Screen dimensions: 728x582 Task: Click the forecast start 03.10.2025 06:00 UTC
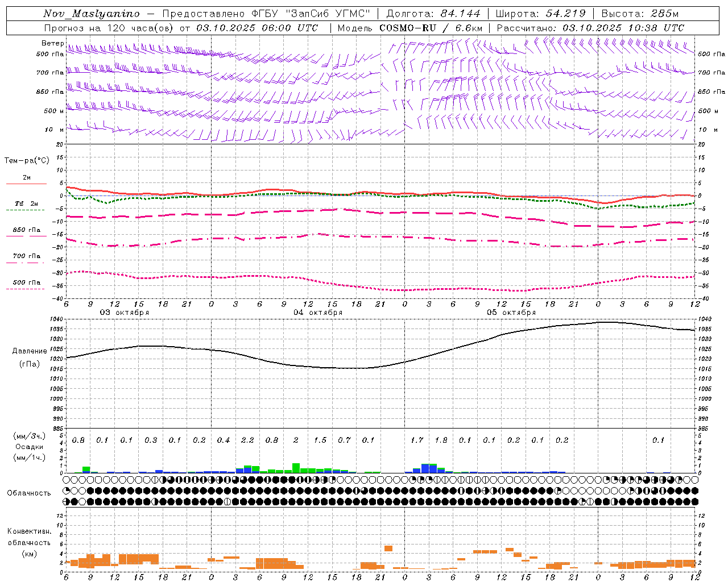257,28
